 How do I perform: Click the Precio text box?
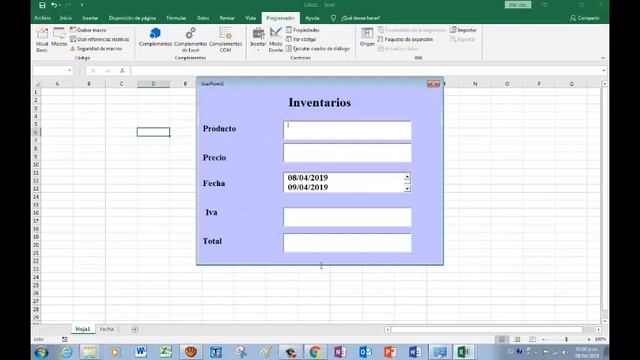click(347, 153)
